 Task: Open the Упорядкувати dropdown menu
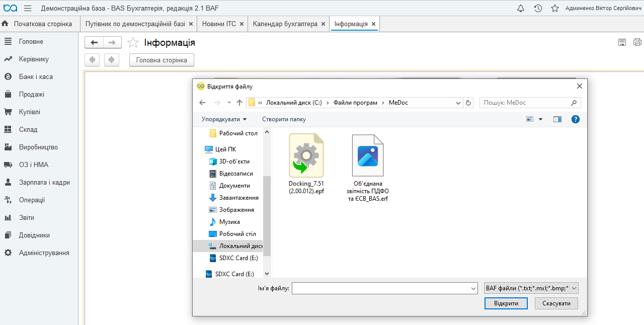(224, 119)
